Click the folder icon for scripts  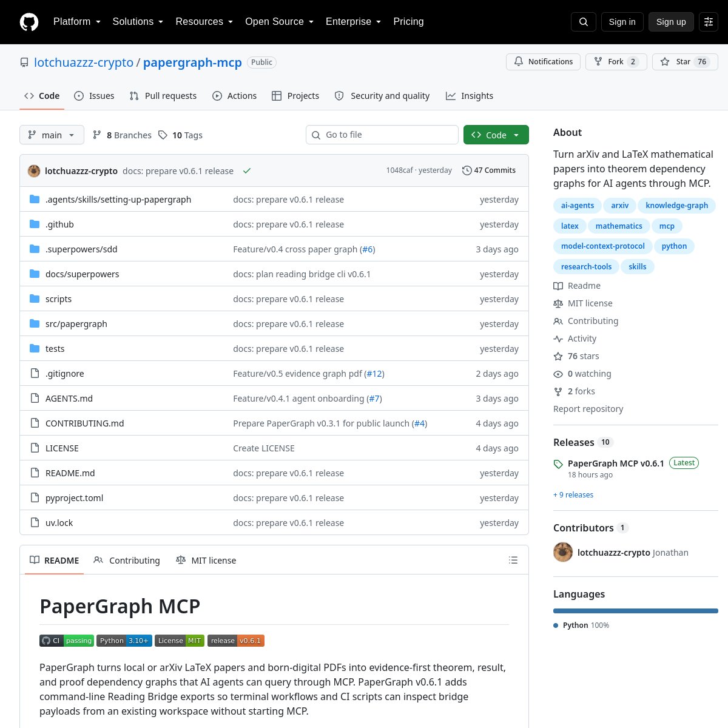[x=35, y=299]
